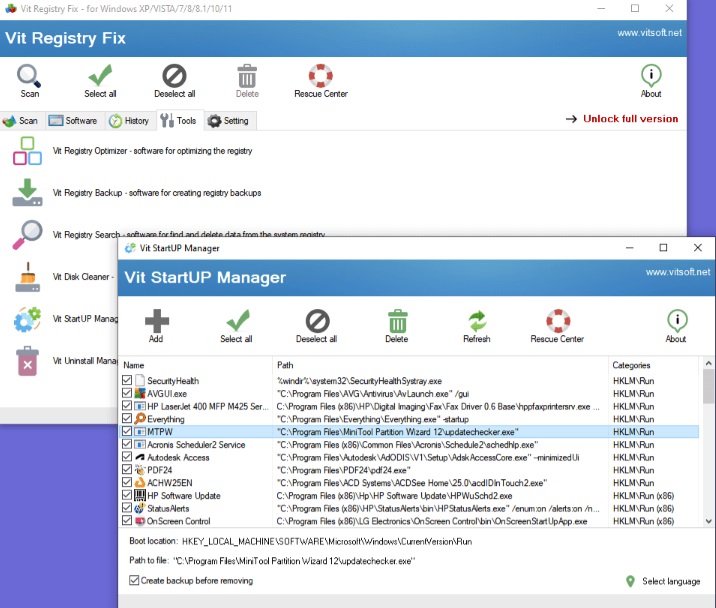
Task: Disable Create backup before removing option
Action: (135, 580)
